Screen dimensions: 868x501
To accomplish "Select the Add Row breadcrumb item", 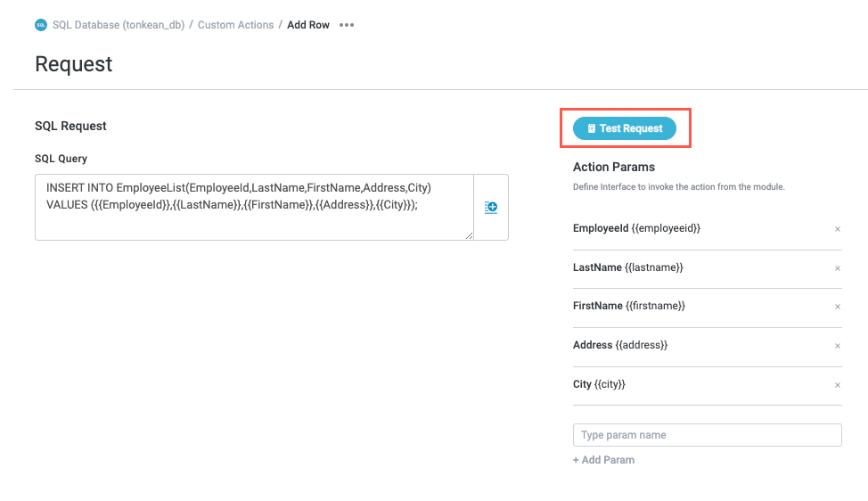I will tap(308, 25).
